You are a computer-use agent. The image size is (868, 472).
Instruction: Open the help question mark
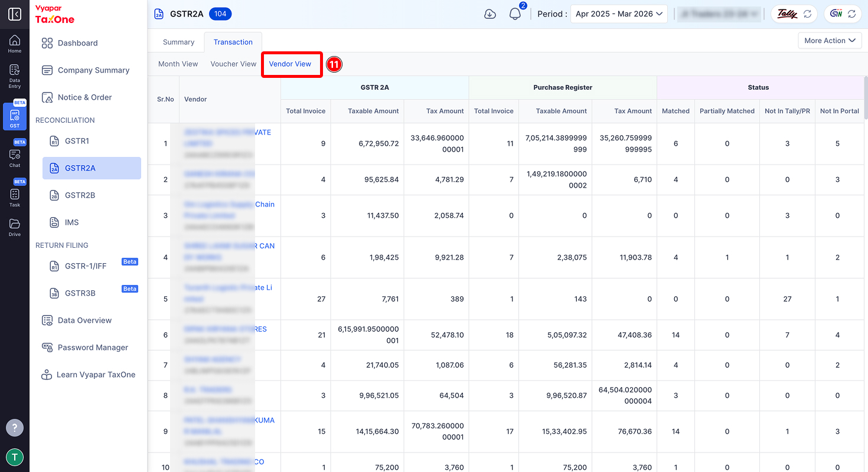15,428
